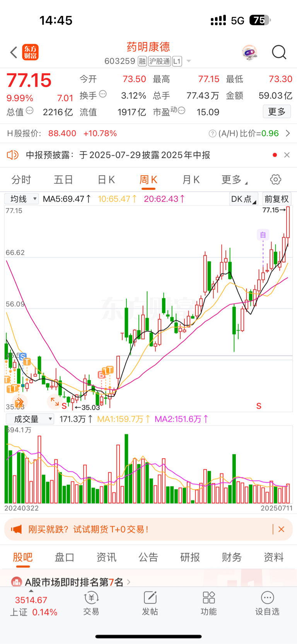Tap the 沪股通 tag
The image size is (297, 644).
pyautogui.click(x=159, y=61)
